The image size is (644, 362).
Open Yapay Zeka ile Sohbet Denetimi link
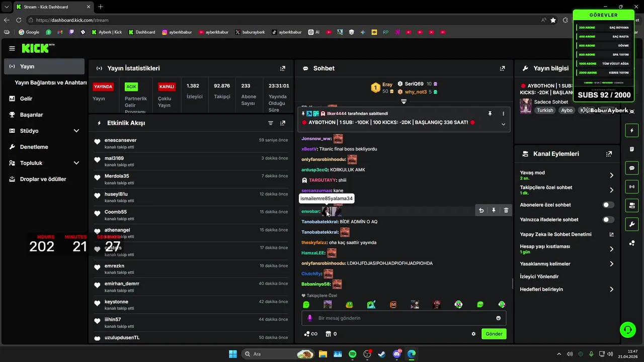pyautogui.click(x=567, y=234)
